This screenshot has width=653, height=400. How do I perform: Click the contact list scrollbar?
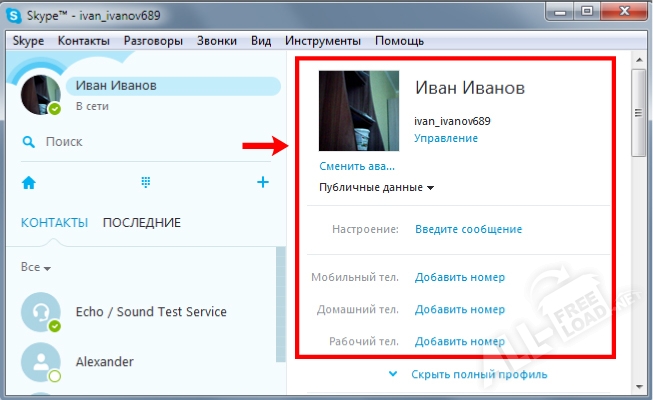pos(281,304)
